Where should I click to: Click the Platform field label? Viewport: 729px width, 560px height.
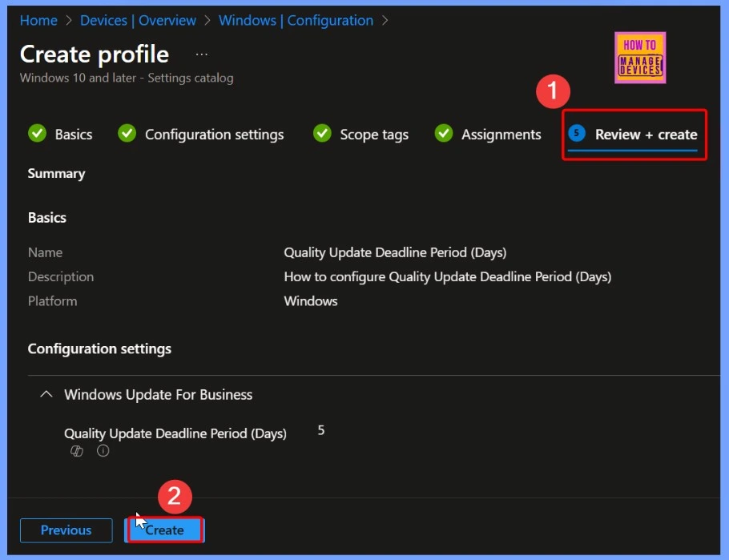(53, 301)
